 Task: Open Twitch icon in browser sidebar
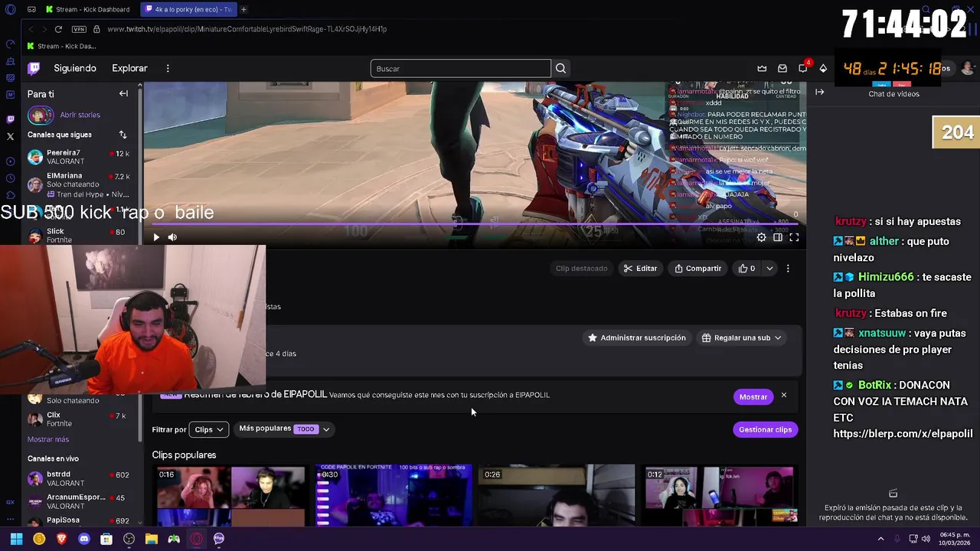click(10, 119)
